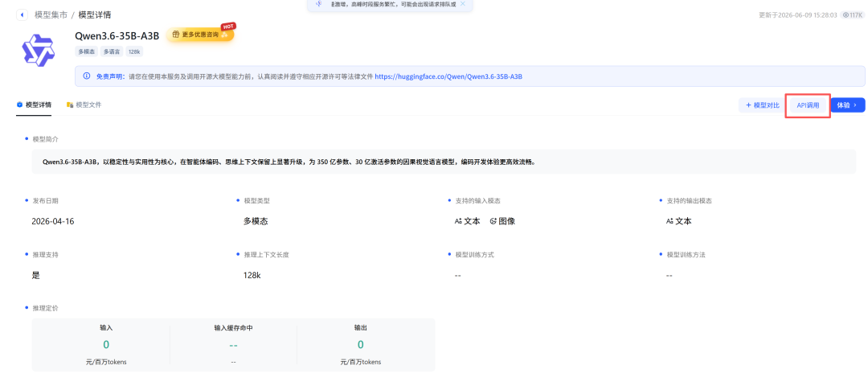Screen dimensions: 868x390
Task: Select the 多语言 tag
Action: [112, 51]
